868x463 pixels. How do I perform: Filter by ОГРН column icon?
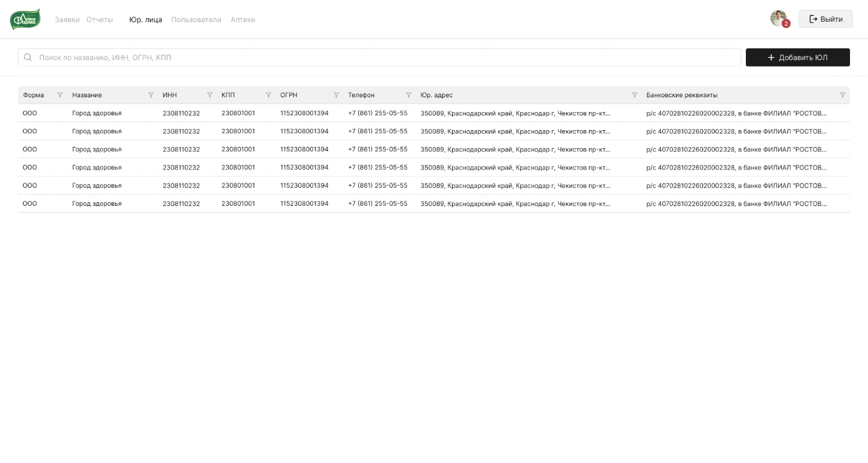tap(336, 95)
